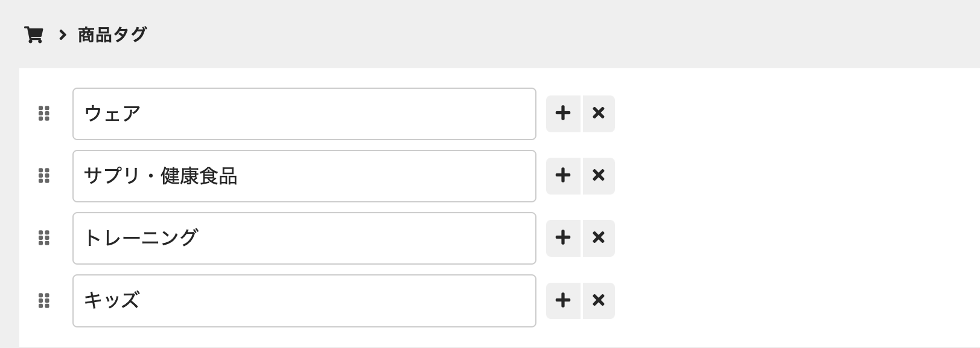Delete the キッズ tag
Viewport: 980px width, 348px height.
599,301
